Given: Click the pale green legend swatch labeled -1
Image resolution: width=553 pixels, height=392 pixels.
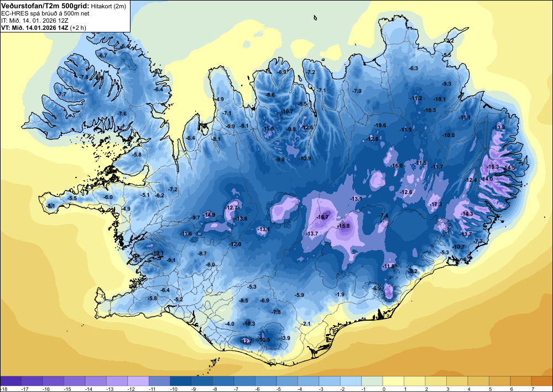Looking at the screenshot, I should 372,381.
